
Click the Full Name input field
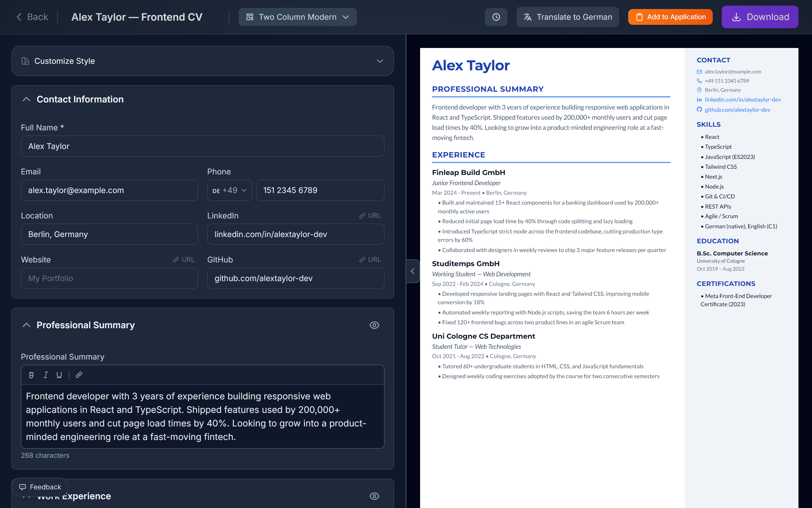pos(202,146)
